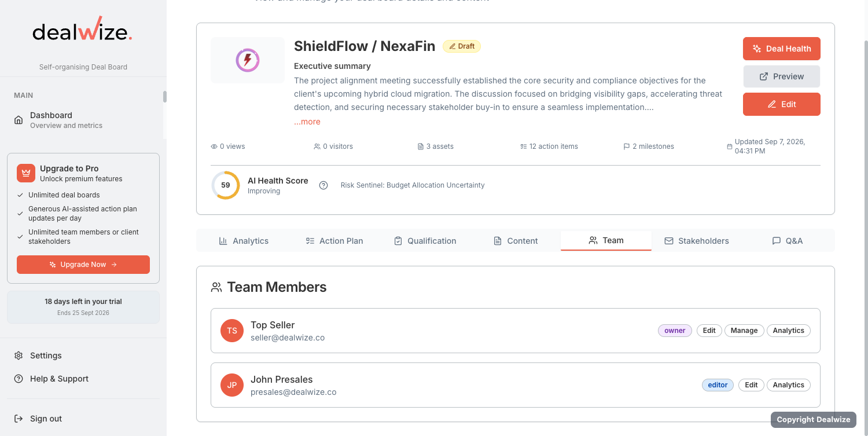Click the Draft status badge
The height and width of the screenshot is (436, 868).
point(462,46)
